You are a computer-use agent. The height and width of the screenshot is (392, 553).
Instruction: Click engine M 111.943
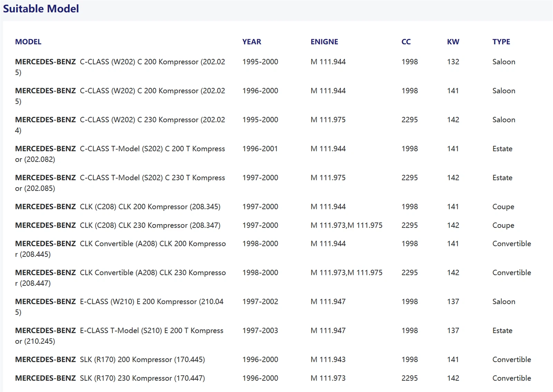click(x=328, y=360)
